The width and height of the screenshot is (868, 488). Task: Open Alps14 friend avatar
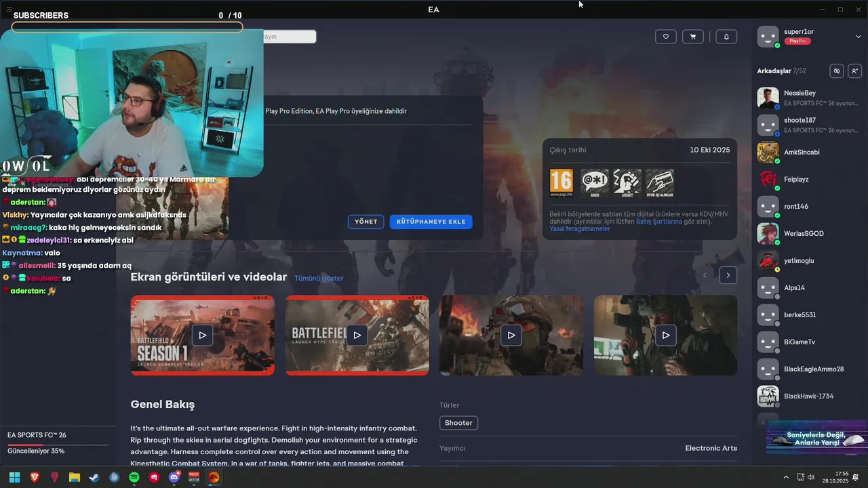(768, 287)
